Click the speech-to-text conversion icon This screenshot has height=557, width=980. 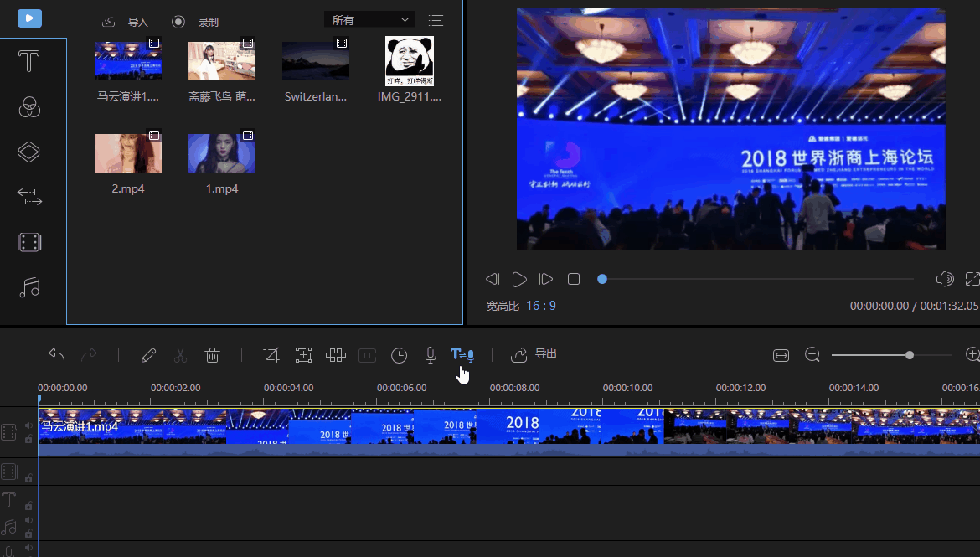click(x=462, y=355)
